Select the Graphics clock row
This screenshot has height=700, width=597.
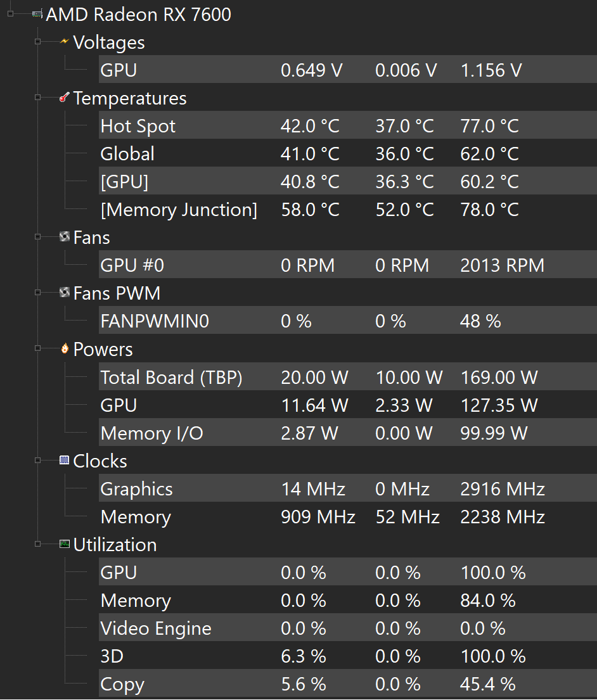coord(136,489)
